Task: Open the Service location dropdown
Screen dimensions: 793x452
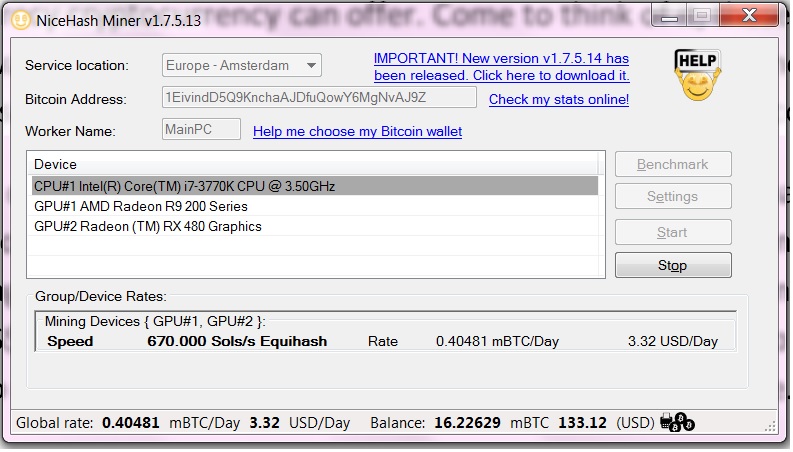Action: [242, 65]
